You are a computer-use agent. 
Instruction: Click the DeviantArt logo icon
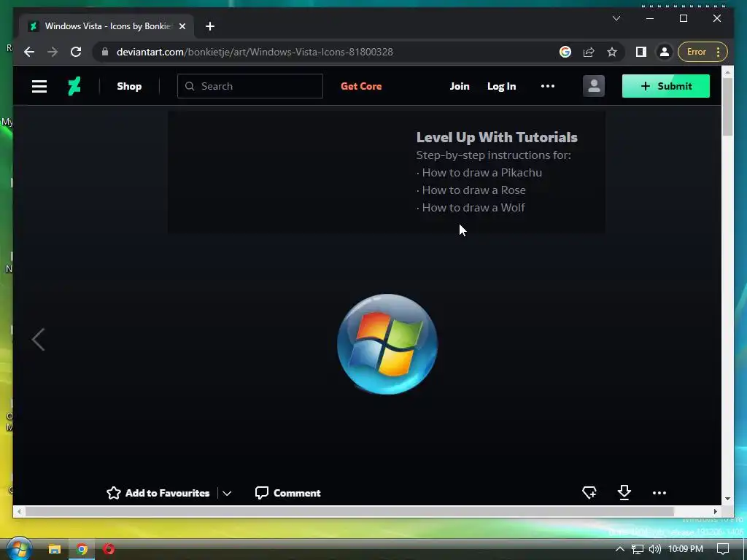point(74,86)
